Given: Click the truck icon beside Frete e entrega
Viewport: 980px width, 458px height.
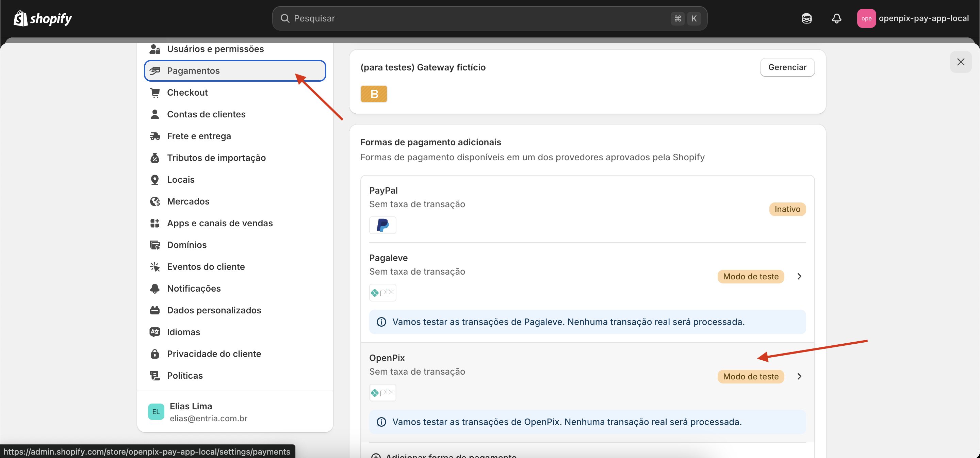Looking at the screenshot, I should coord(155,136).
